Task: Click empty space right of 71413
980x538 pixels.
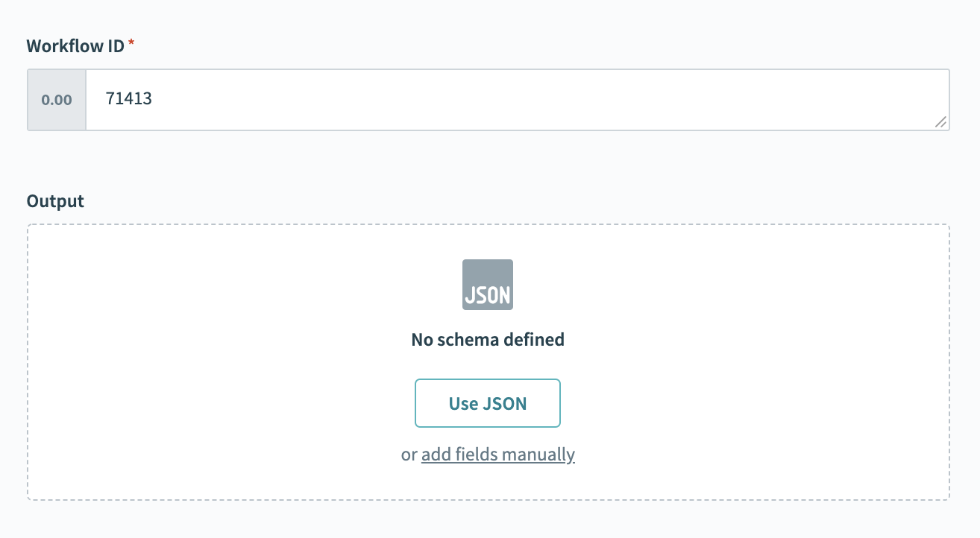Action: tap(522, 100)
